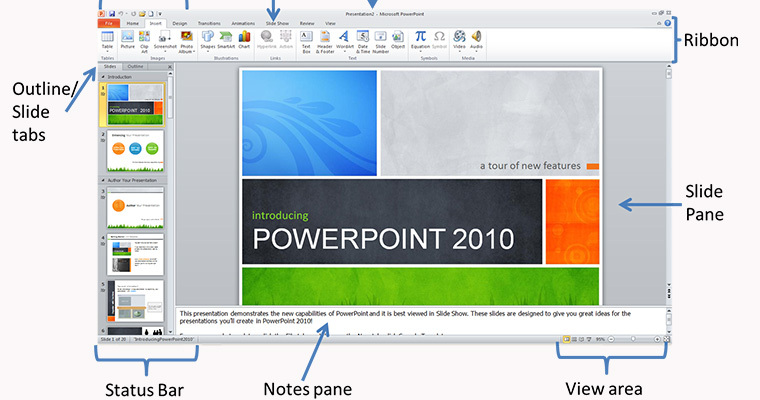Insert a SmartArt graphic
This screenshot has width=760, height=400.
click(226, 40)
